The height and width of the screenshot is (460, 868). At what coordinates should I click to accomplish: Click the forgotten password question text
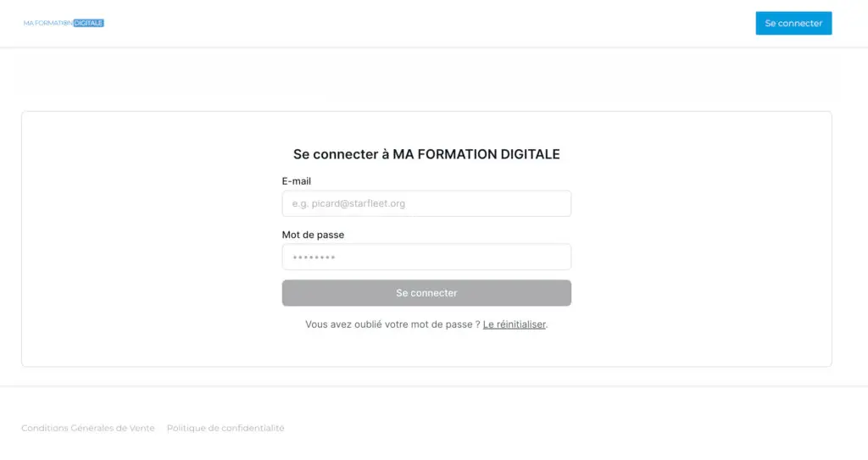pos(392,324)
